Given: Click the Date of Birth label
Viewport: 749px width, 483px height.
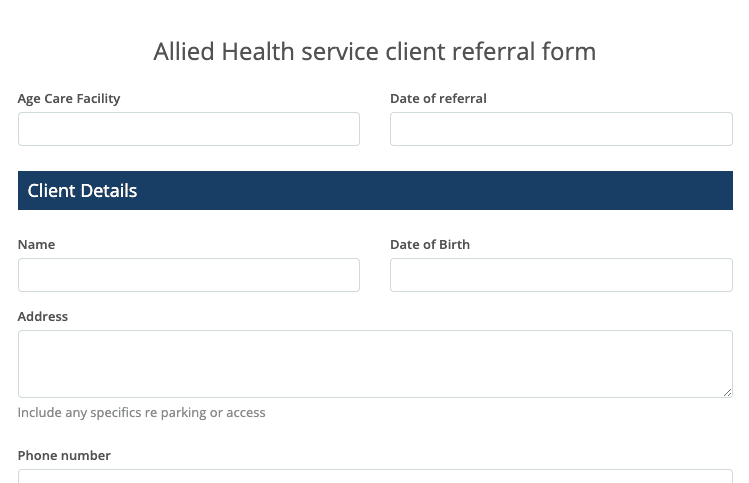Looking at the screenshot, I should (x=430, y=245).
